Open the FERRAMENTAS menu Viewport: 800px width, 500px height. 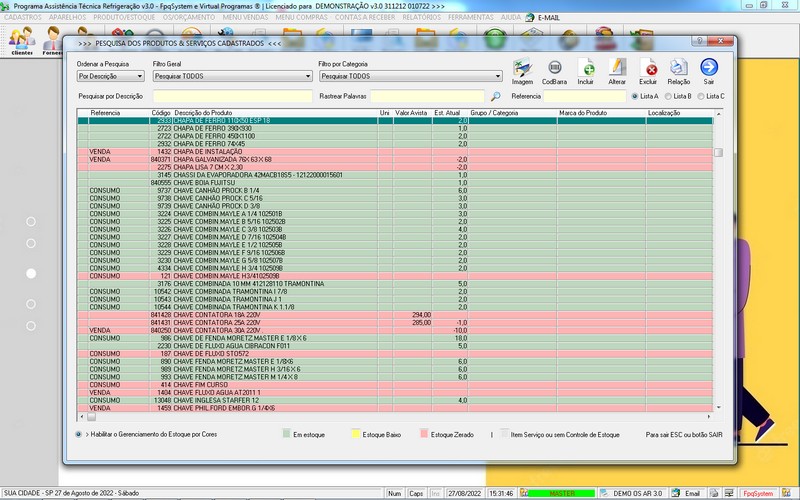click(469, 17)
